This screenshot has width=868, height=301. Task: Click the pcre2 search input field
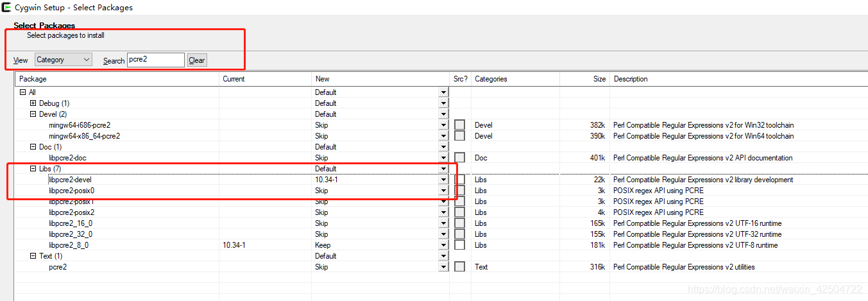[x=156, y=60]
